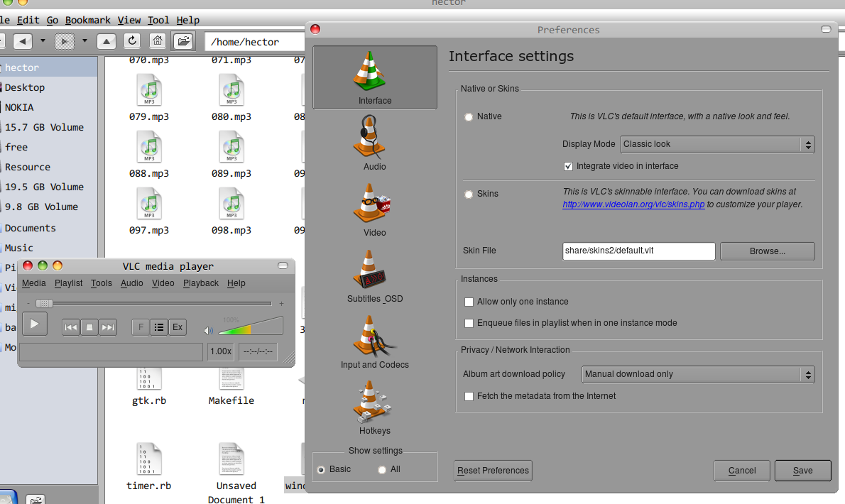Screen dimensions: 845x504
Task: Click the VLC play button
Action: (35, 324)
